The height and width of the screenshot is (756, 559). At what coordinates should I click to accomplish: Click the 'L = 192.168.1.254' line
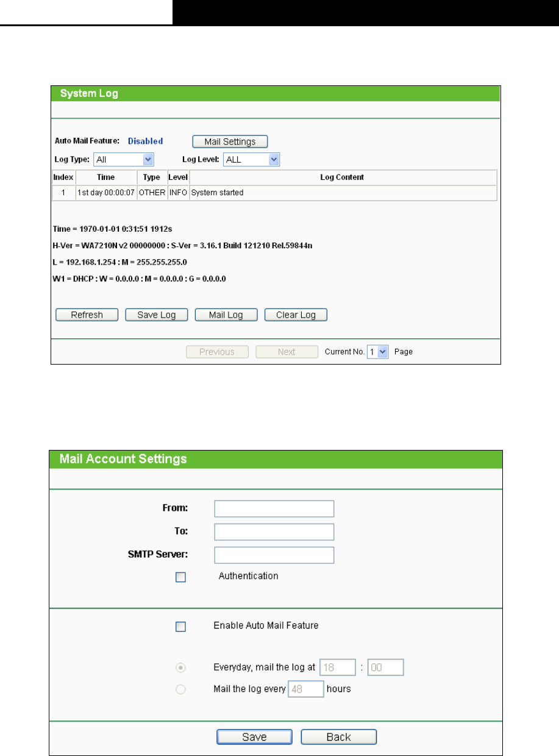[119, 262]
